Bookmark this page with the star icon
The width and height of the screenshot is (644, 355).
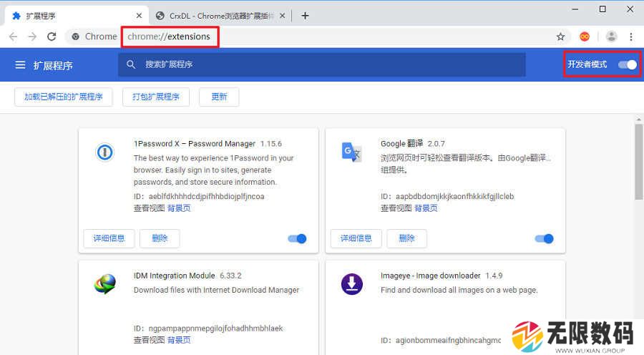pyautogui.click(x=560, y=37)
